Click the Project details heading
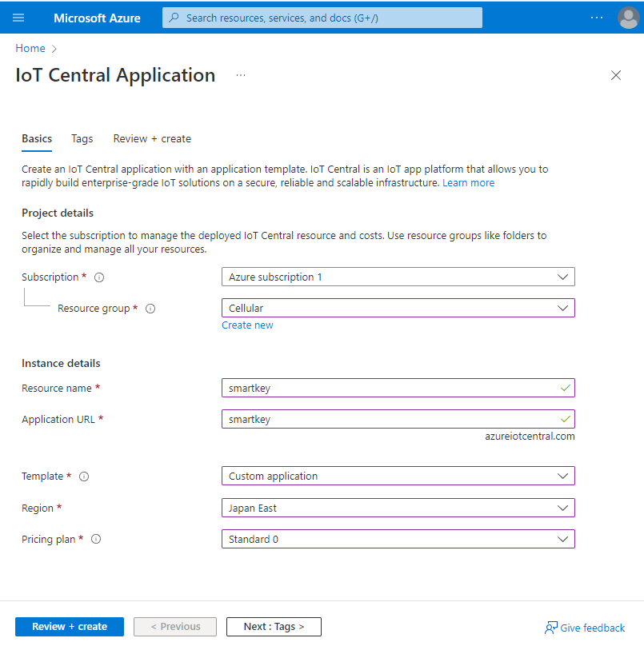 (58, 213)
